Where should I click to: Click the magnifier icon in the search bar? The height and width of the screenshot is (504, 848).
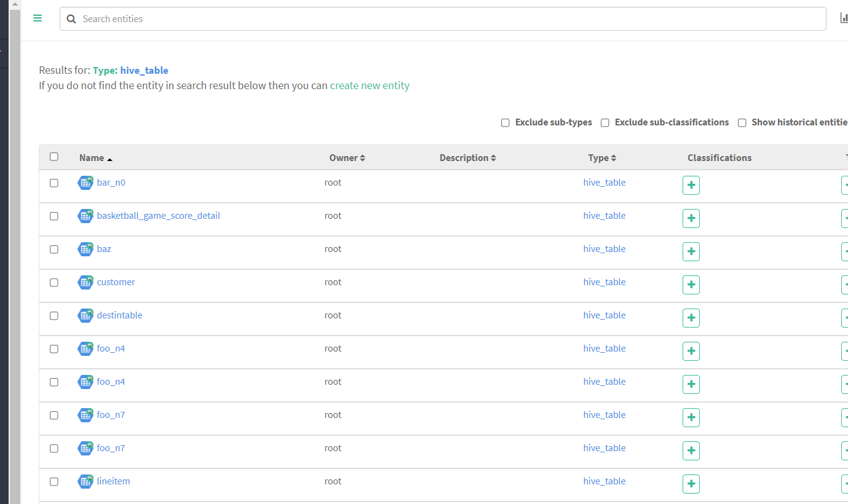pos(71,18)
